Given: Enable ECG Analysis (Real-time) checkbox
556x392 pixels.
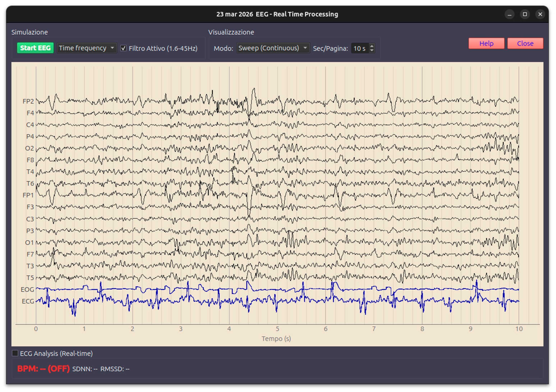Looking at the screenshot, I should [15, 353].
